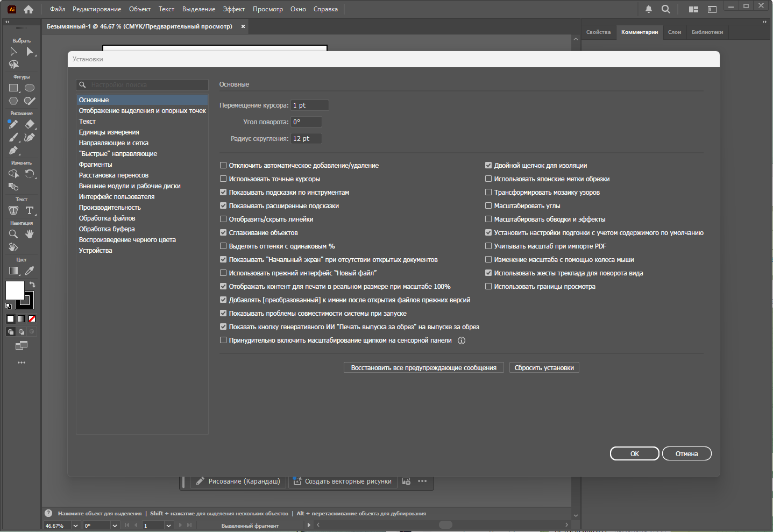Open the Файл menu
Screen dimensions: 773x532
[x=58, y=9]
